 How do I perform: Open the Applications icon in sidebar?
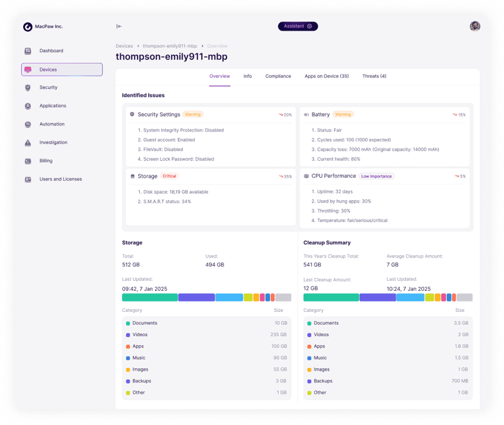[x=28, y=106]
